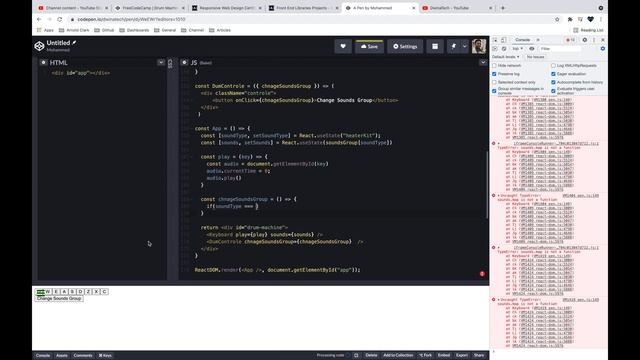Reload the browser page
The image size is (640, 360).
pos(60,19)
